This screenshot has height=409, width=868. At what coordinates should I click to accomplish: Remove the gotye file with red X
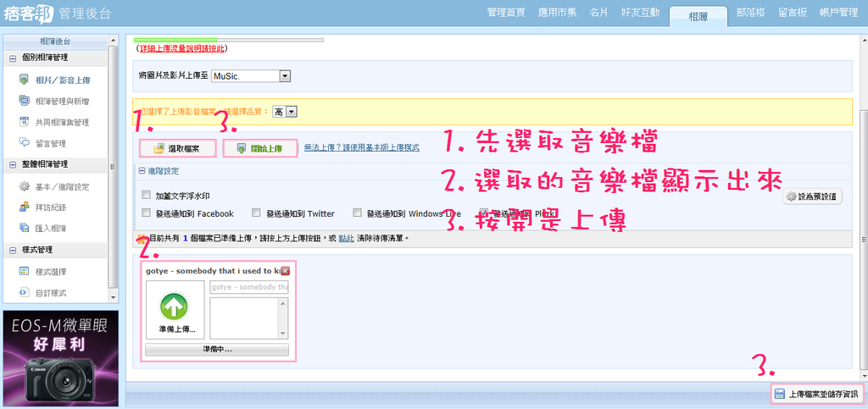[285, 271]
